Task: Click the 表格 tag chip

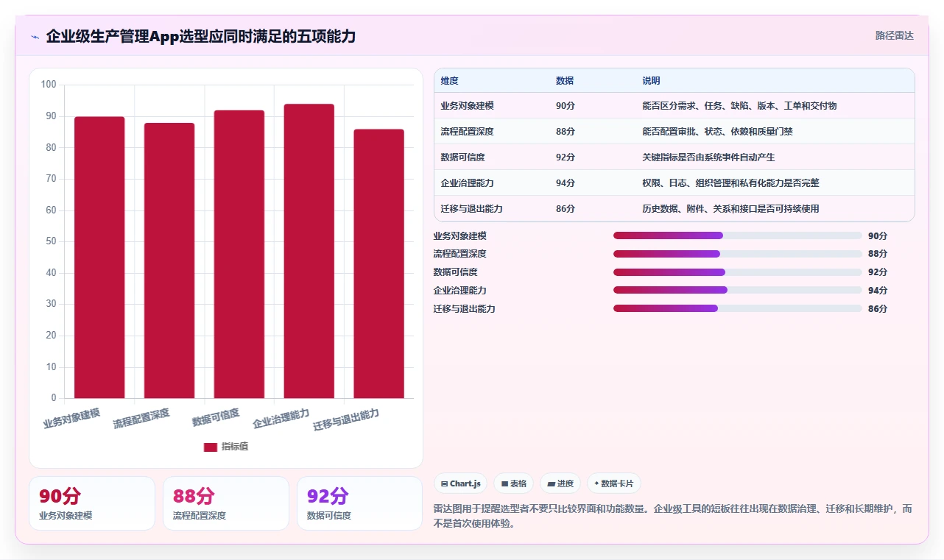Action: click(x=513, y=483)
